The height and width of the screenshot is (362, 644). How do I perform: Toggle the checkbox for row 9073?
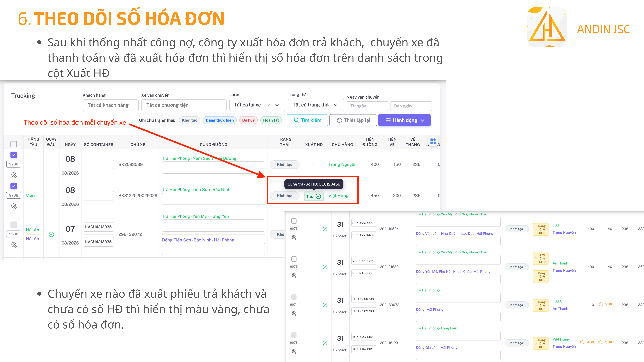(x=294, y=335)
